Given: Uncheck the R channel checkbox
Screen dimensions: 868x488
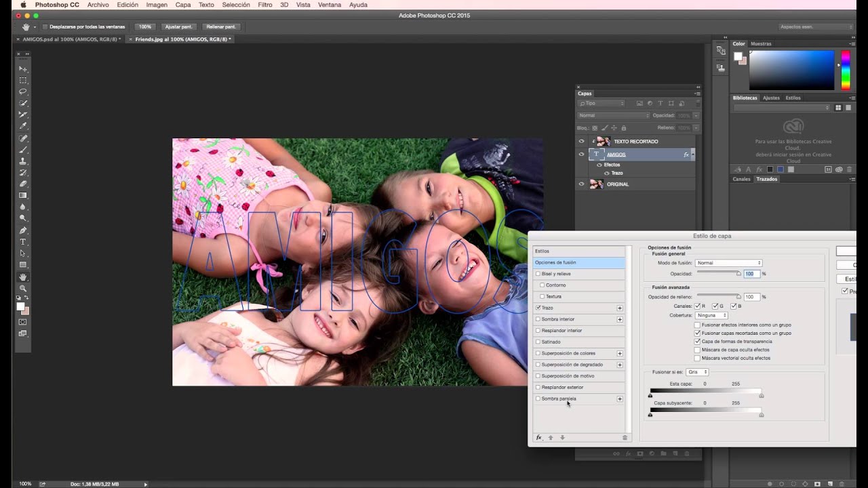Looking at the screenshot, I should 697,306.
